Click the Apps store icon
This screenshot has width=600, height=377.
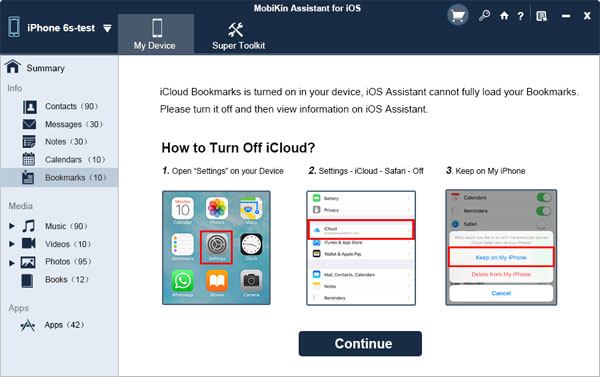[28, 325]
